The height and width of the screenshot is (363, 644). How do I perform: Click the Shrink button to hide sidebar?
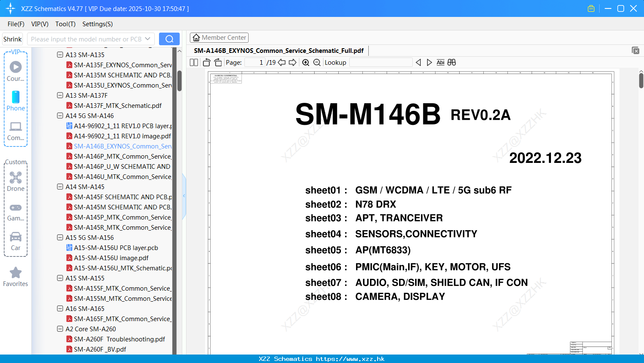coord(12,38)
